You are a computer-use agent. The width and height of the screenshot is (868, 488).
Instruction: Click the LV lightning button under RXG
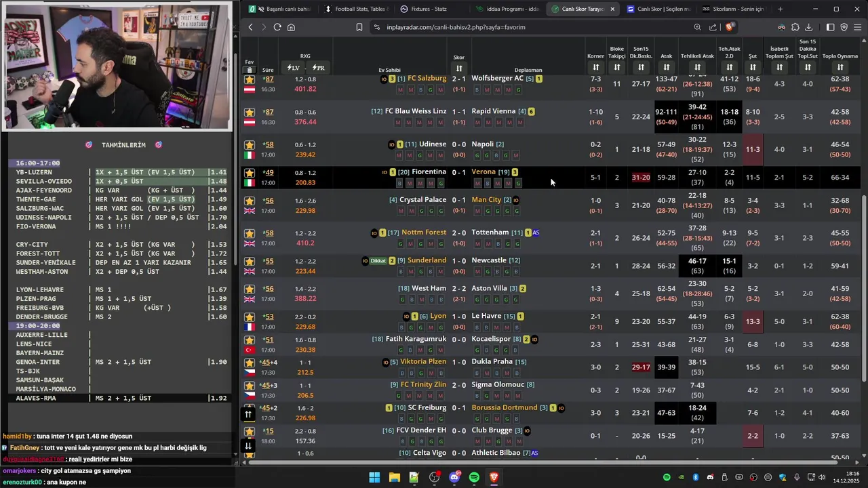pos(294,68)
